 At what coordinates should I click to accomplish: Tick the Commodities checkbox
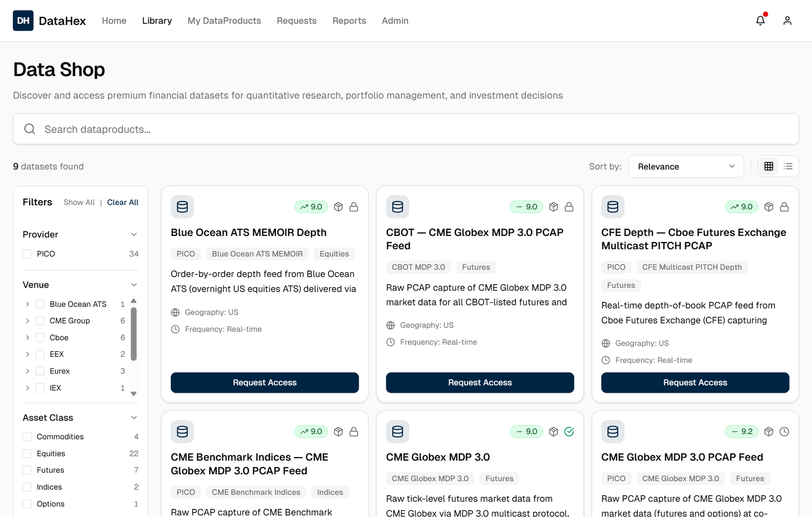[27, 437]
